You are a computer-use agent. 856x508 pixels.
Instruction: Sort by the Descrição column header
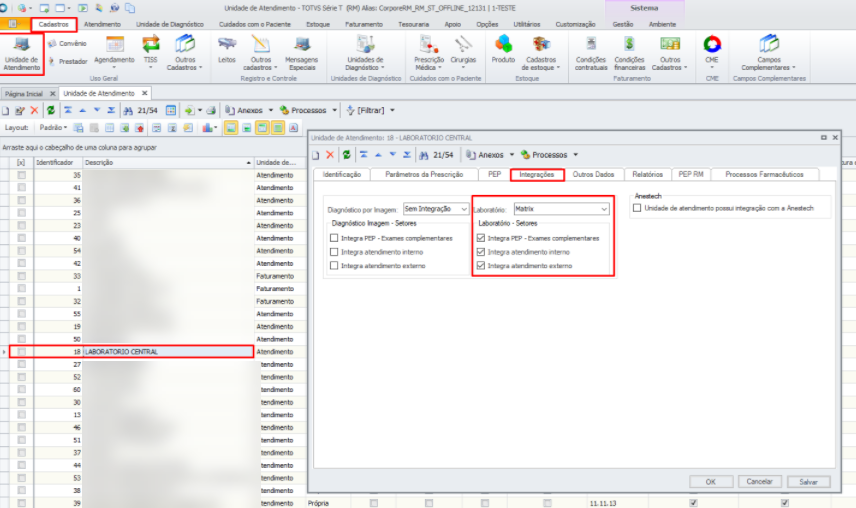pos(168,163)
